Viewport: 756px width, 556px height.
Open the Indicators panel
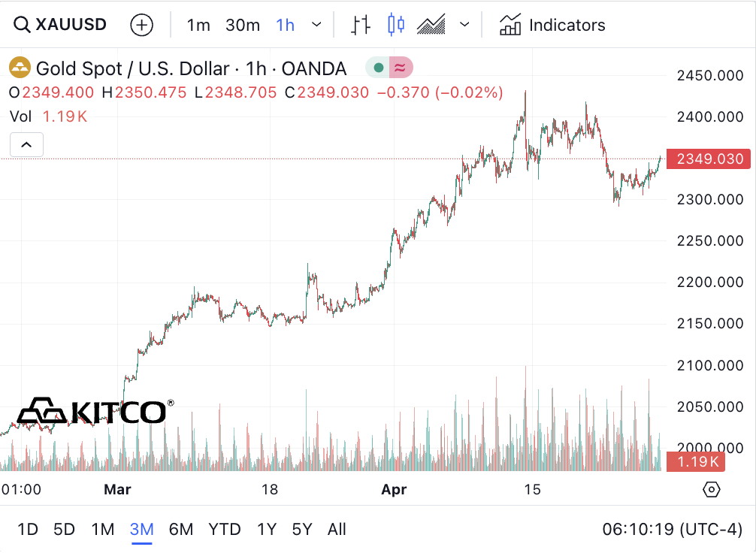552,25
